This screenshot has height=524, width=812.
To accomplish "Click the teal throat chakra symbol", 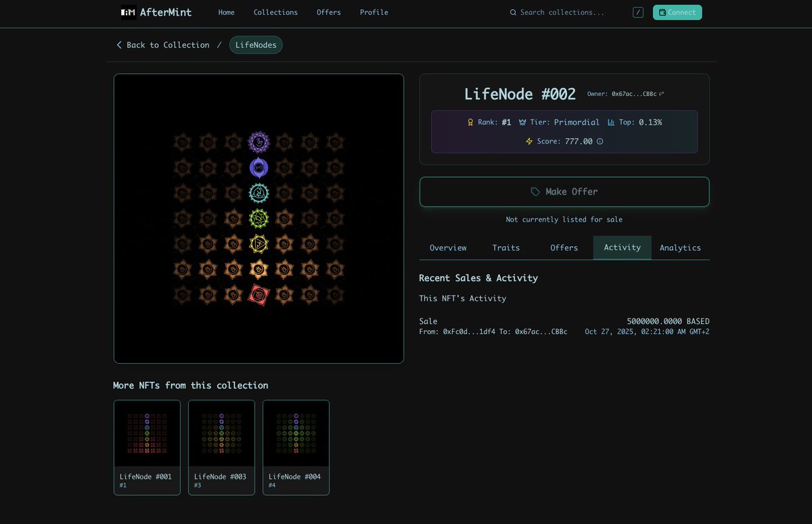I will tap(258, 193).
